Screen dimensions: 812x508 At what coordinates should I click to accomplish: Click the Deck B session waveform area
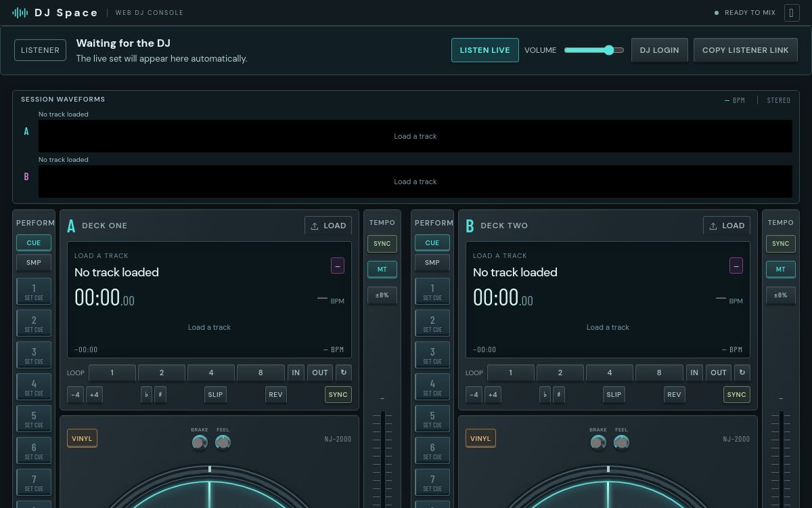point(415,182)
